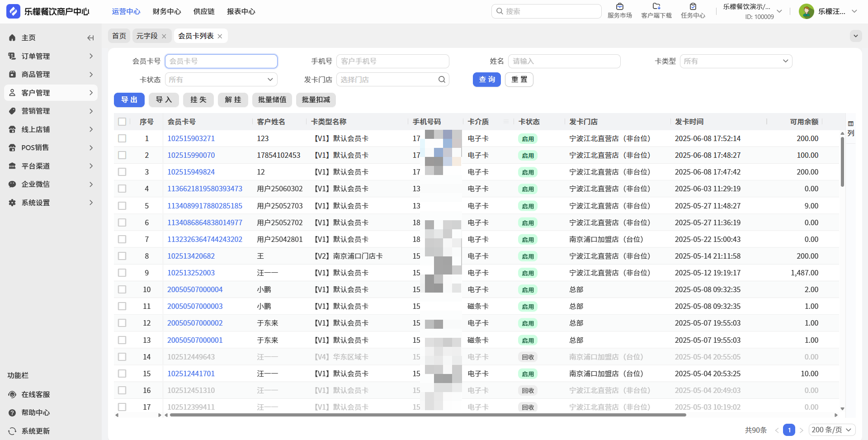Open 客户端下载 folder icon
Viewport: 868px width, 440px height.
[656, 6]
